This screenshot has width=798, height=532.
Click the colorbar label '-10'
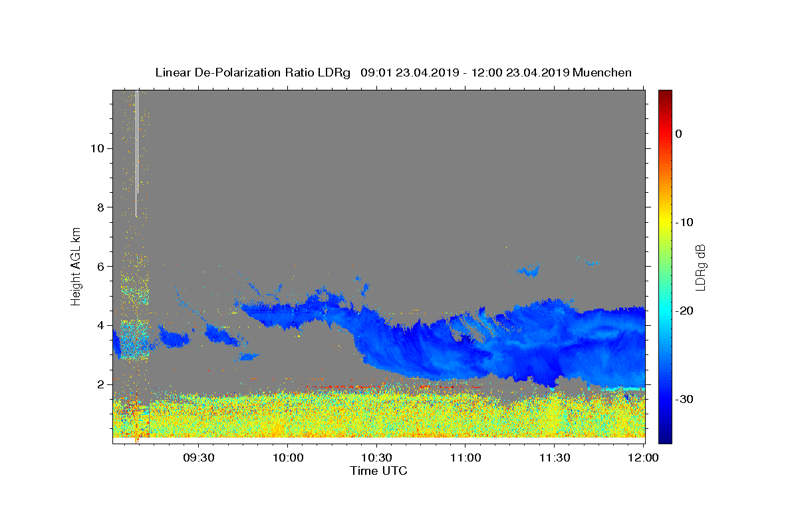point(684,222)
